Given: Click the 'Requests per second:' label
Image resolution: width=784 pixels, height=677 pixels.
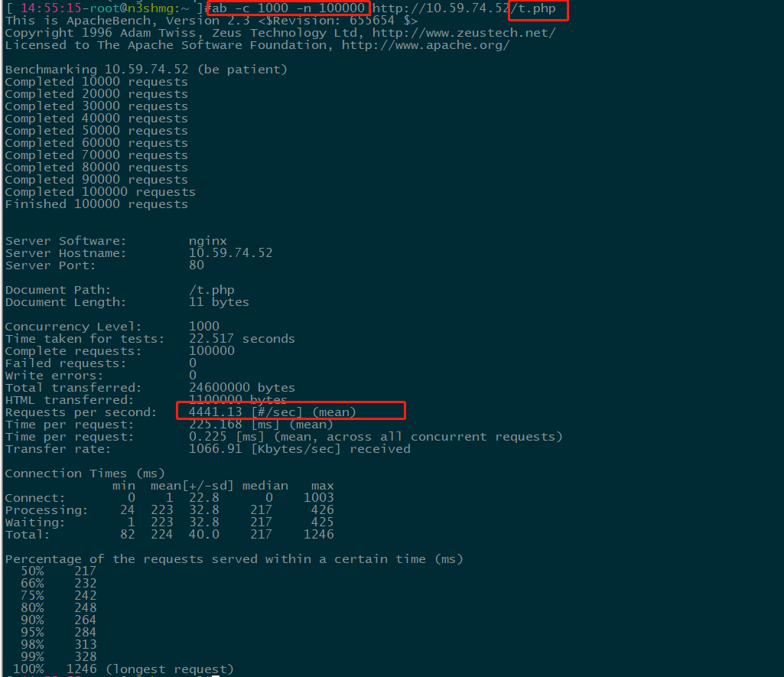Looking at the screenshot, I should point(81,412).
